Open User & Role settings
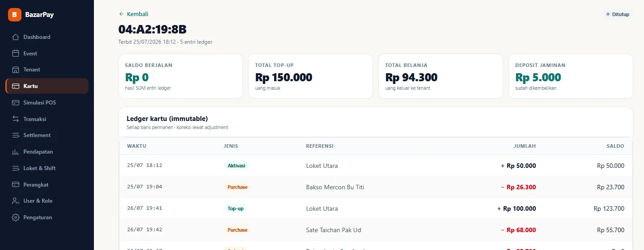This screenshot has height=250, width=644. tap(47, 201)
